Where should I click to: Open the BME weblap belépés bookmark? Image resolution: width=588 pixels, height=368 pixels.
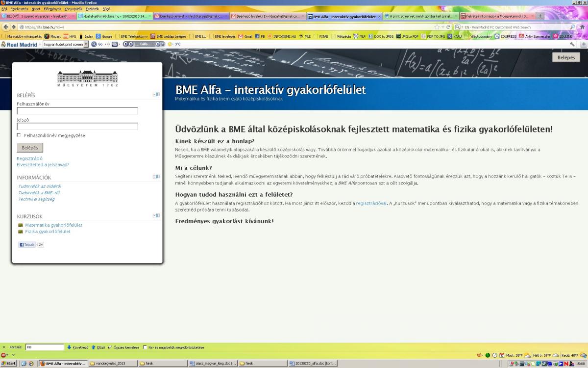pyautogui.click(x=168, y=36)
